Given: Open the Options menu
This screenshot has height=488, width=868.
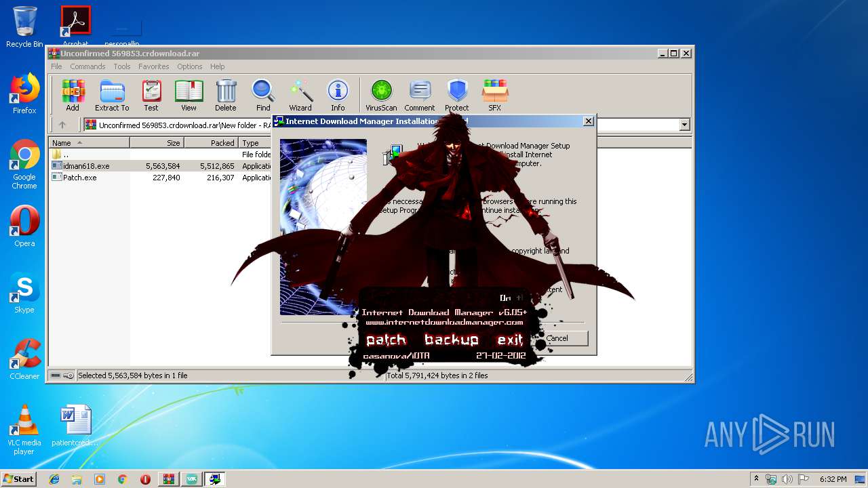Looking at the screenshot, I should [x=190, y=66].
